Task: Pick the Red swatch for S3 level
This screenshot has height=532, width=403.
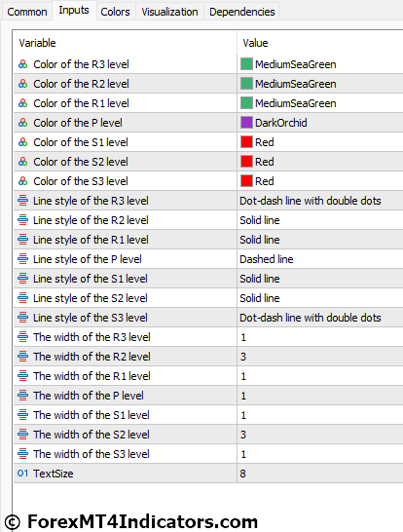Action: tap(246, 181)
